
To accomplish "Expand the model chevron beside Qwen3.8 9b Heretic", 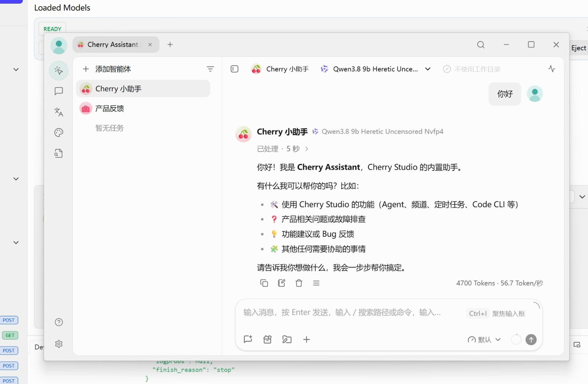I will 428,69.
